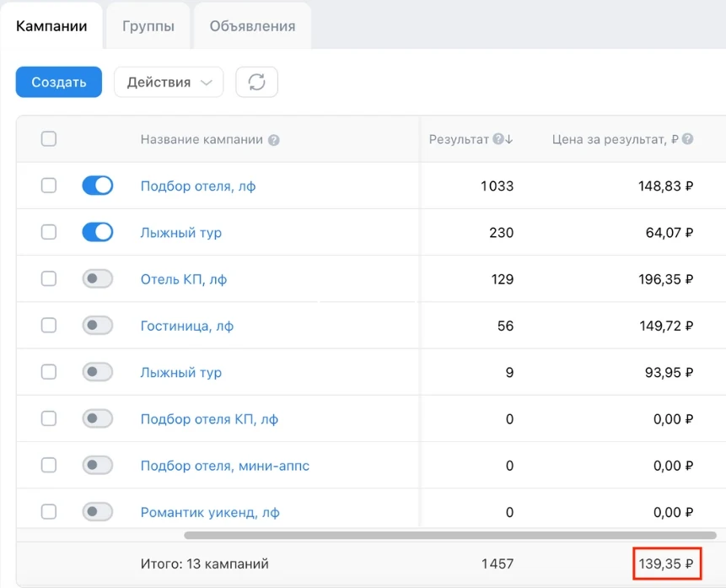Image resolution: width=726 pixels, height=588 pixels.
Task: Open the Подбор отеля КП, лф link
Action: coord(209,419)
